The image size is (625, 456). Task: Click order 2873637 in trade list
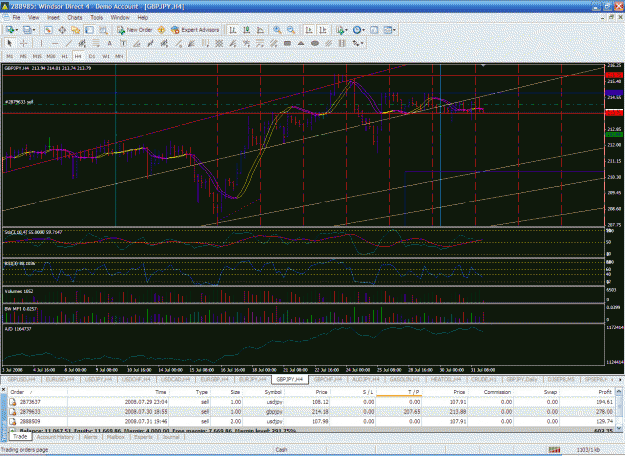coord(311,402)
